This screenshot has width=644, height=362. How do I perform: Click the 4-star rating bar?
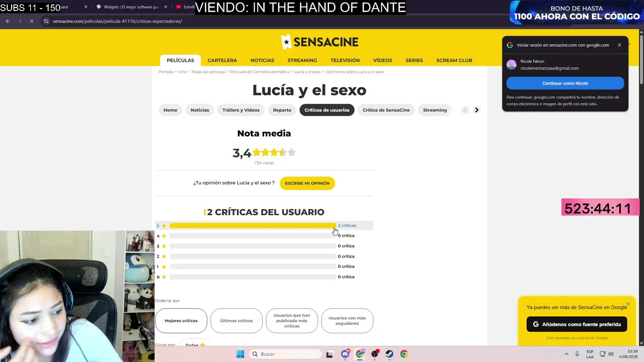(x=253, y=236)
